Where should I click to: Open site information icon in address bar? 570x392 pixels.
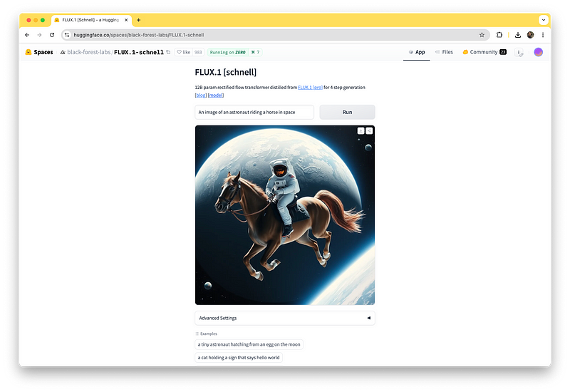tap(67, 35)
